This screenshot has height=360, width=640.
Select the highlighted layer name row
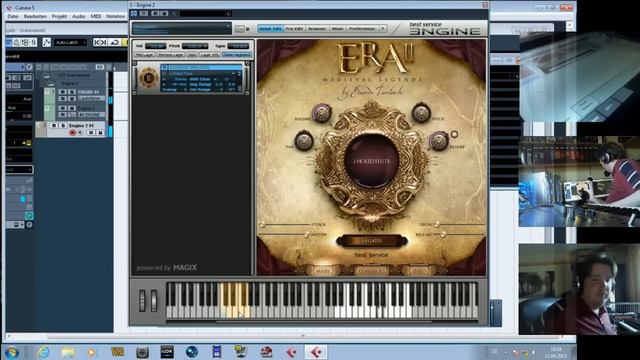click(x=202, y=67)
